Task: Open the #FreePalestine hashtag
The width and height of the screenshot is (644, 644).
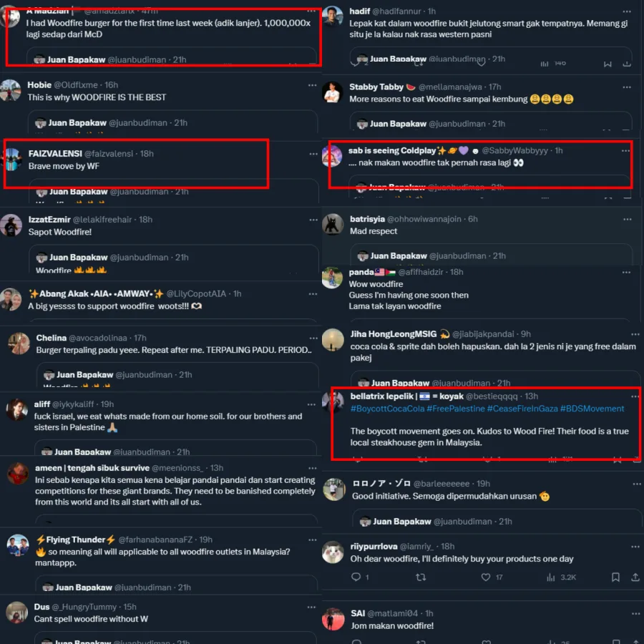Action: point(456,409)
